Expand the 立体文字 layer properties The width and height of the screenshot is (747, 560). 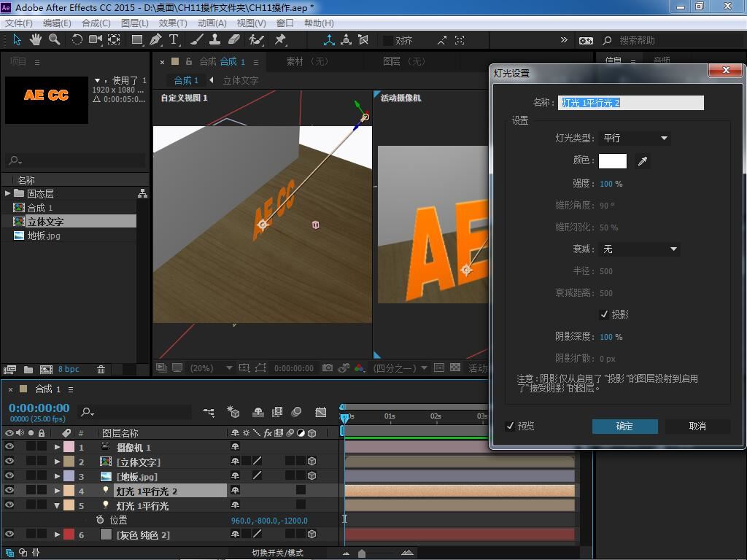57,462
